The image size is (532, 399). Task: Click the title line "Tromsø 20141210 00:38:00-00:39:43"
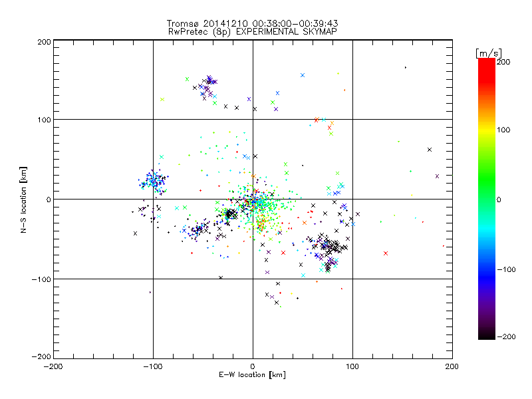click(252, 23)
